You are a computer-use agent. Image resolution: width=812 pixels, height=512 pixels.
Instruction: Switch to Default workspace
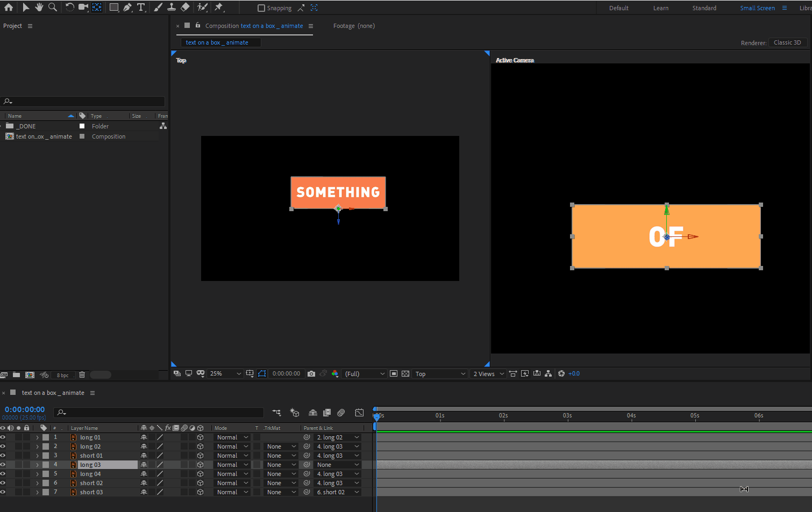[x=619, y=8]
